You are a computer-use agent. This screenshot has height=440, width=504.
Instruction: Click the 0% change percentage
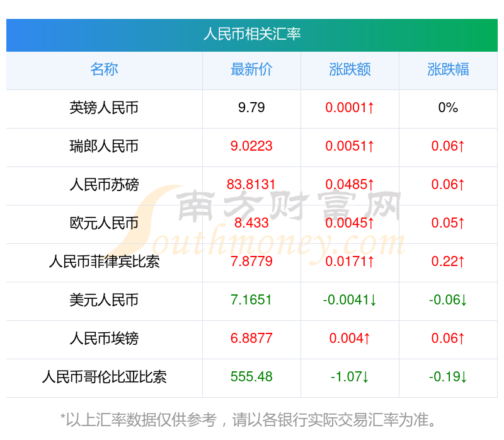pyautogui.click(x=448, y=108)
